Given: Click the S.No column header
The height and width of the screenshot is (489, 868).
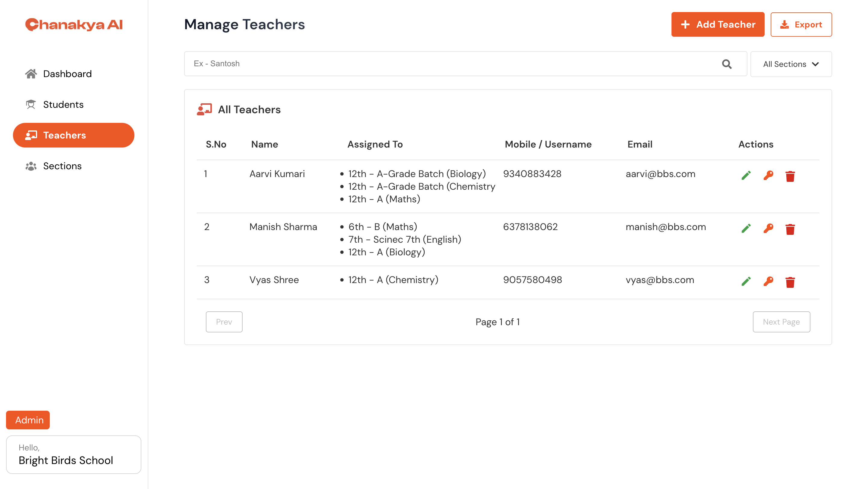Looking at the screenshot, I should (216, 144).
